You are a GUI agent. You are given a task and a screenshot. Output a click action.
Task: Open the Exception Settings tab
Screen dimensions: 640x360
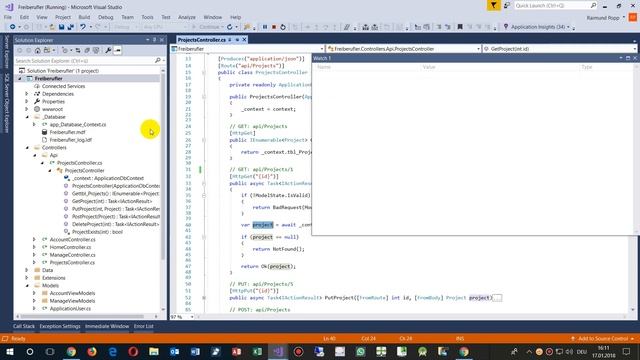[x=60, y=326]
